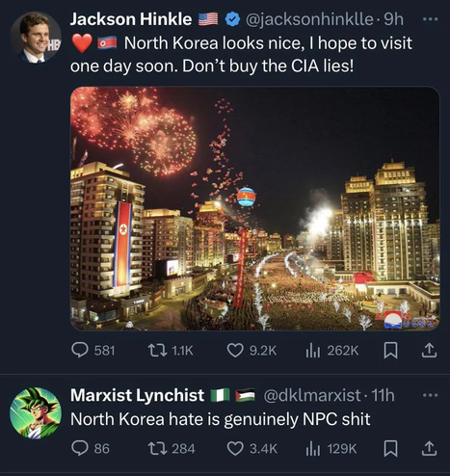Open Jackson Hinkle's profile picture

click(36, 37)
